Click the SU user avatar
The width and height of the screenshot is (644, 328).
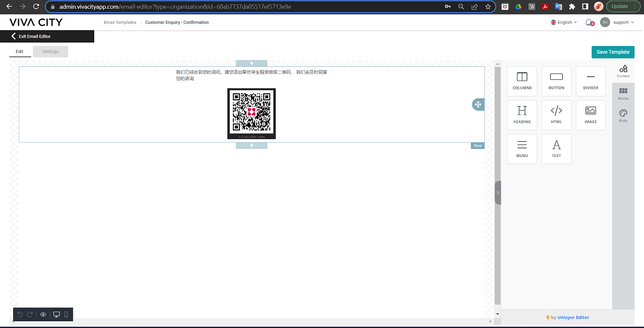coord(605,23)
